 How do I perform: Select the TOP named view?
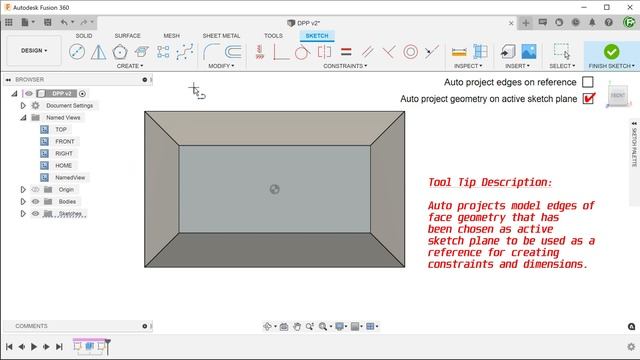click(61, 129)
